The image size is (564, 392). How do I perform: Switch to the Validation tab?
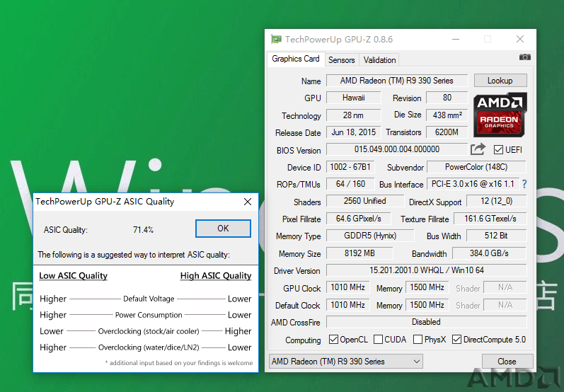pos(379,60)
